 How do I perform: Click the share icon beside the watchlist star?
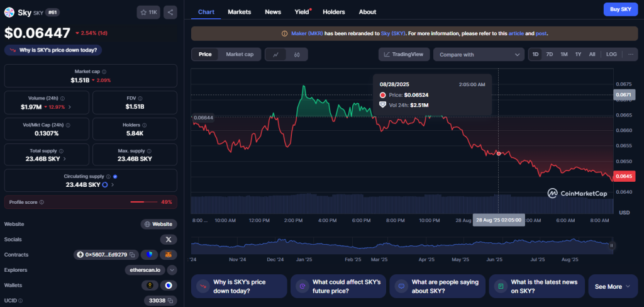[x=170, y=12]
